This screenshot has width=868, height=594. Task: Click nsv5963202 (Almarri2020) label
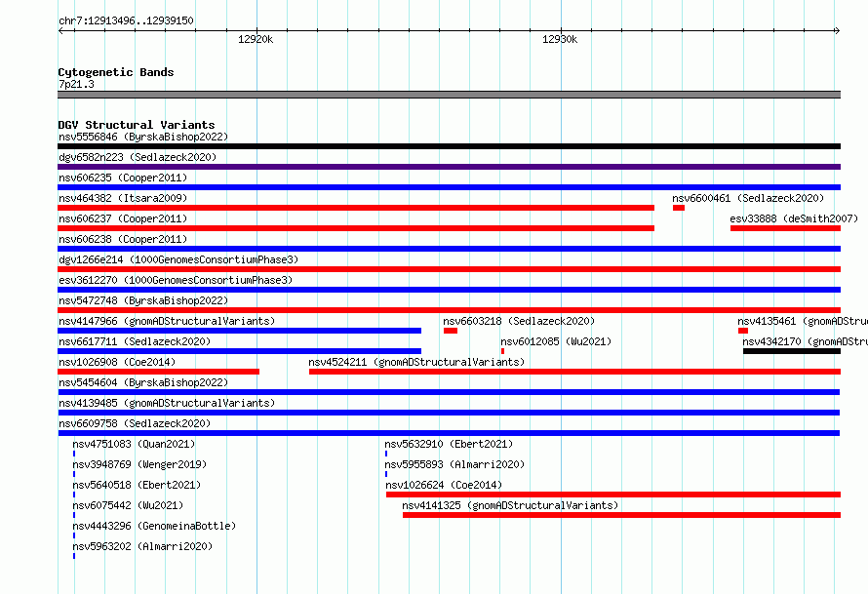coord(142,546)
